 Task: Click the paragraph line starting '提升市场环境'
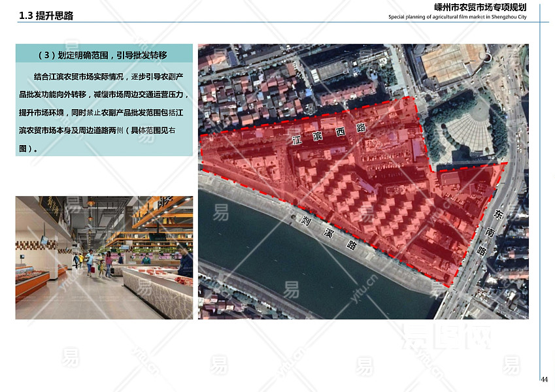click(x=101, y=112)
